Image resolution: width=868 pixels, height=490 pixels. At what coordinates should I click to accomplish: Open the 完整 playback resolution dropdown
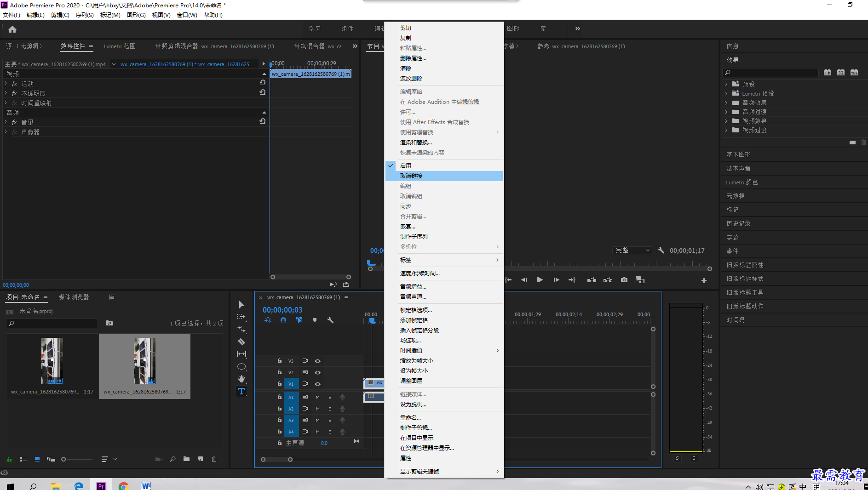pos(633,250)
